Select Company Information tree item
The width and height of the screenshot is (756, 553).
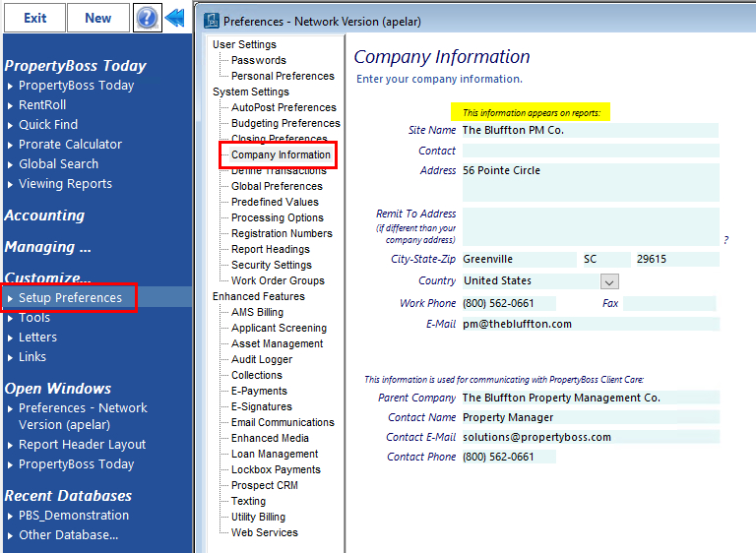281,154
